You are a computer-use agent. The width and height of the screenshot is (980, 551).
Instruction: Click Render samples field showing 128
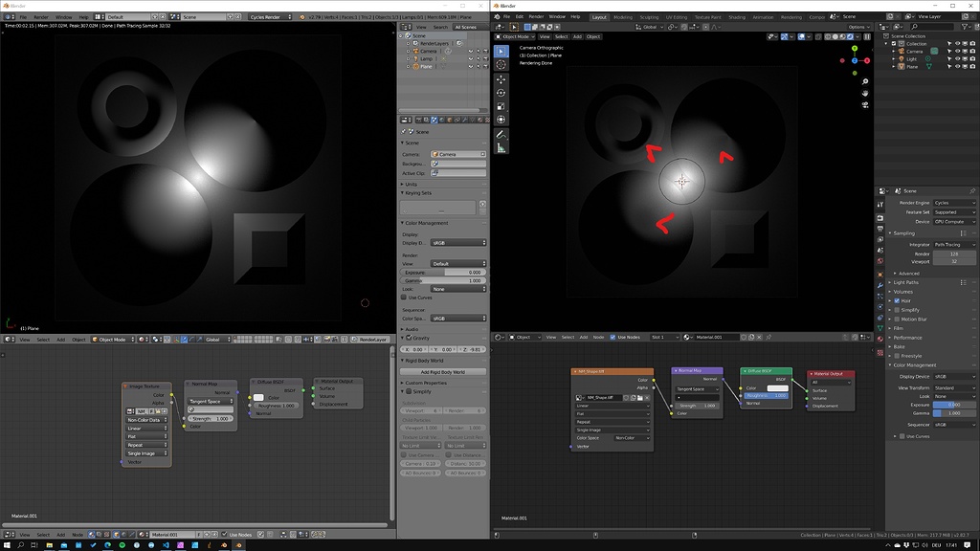click(x=954, y=254)
